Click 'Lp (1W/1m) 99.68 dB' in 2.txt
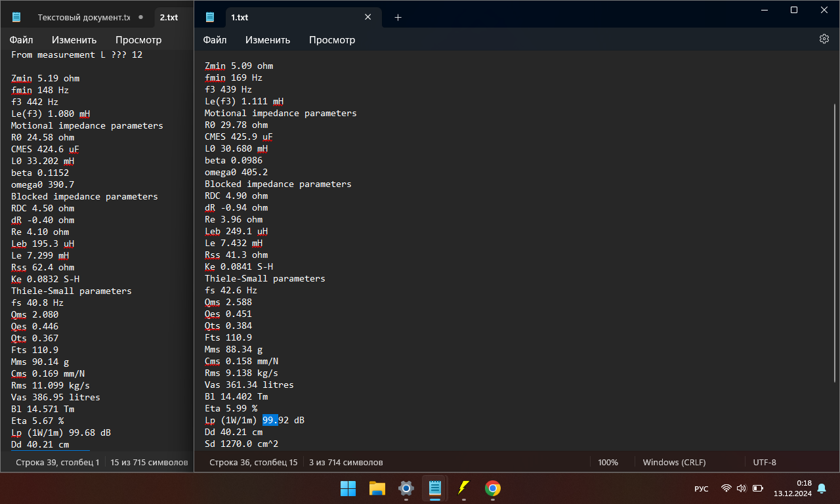The height and width of the screenshot is (504, 840). [61, 432]
